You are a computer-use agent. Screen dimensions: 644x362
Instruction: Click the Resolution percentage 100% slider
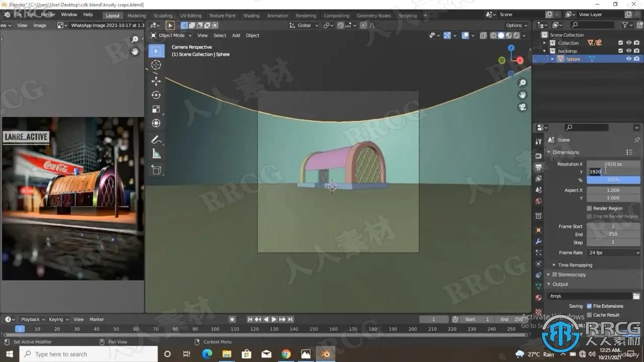613,179
